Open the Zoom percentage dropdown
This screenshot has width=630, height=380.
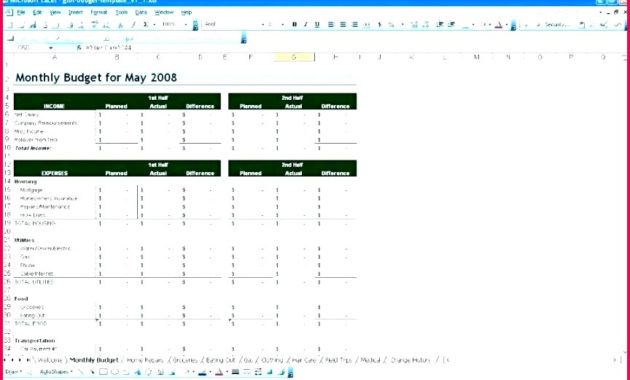click(x=186, y=25)
